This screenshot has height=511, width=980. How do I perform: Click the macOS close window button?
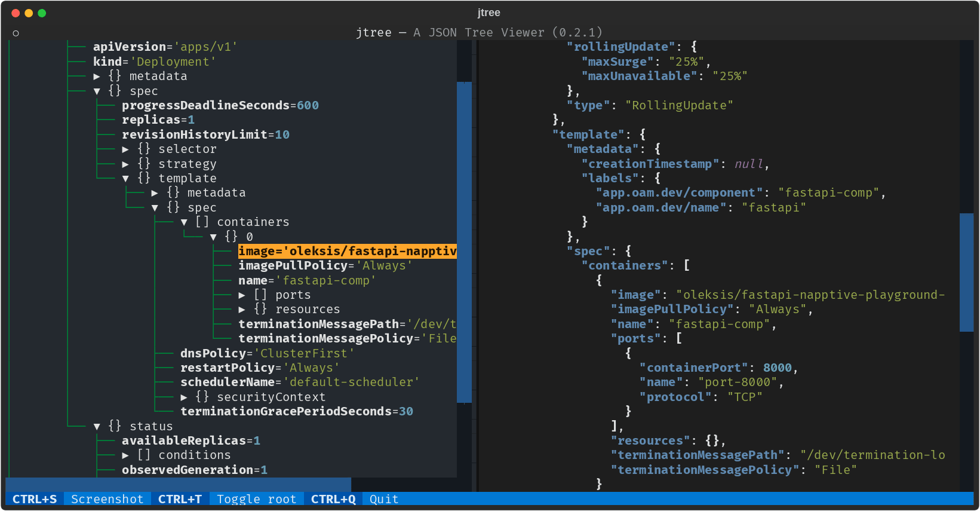[x=16, y=13]
